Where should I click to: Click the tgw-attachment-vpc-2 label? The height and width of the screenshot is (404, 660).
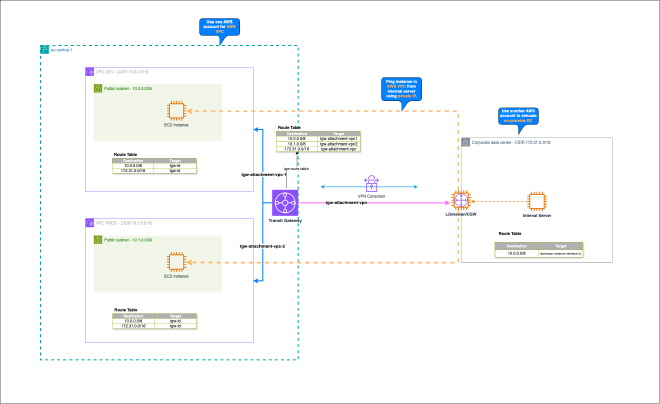click(x=262, y=246)
